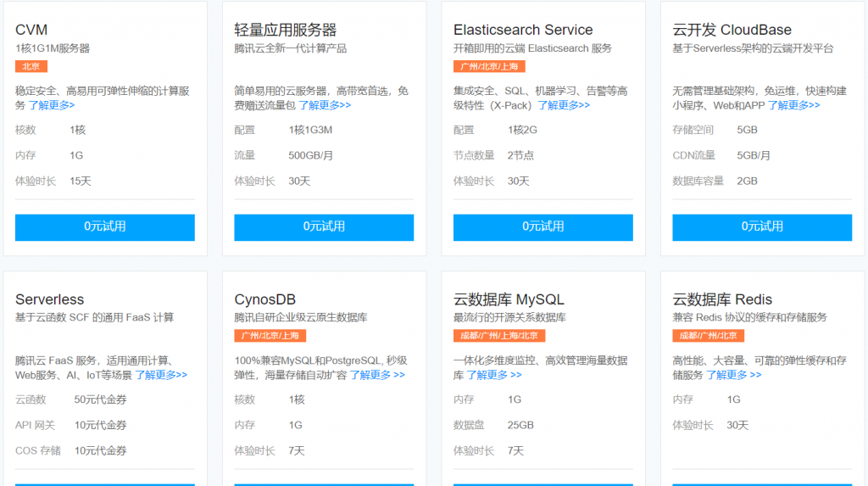Click 30天 trial duration in 轻量应用服务器 card
The image size is (868, 486).
(299, 182)
